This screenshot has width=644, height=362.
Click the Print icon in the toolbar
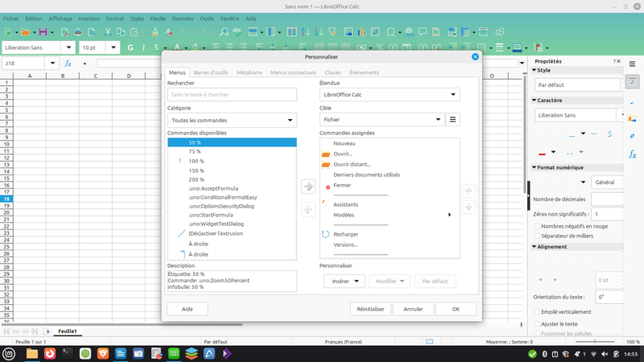point(78,32)
